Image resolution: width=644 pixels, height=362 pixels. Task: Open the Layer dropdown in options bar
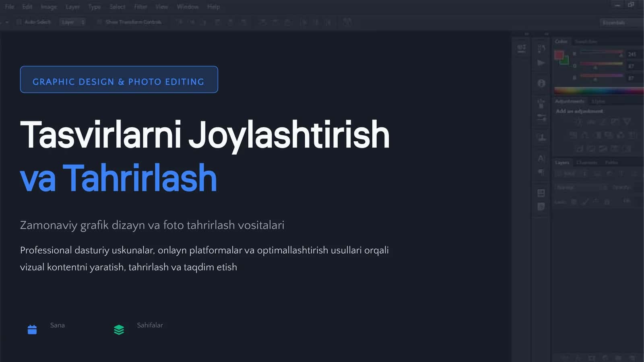click(72, 22)
